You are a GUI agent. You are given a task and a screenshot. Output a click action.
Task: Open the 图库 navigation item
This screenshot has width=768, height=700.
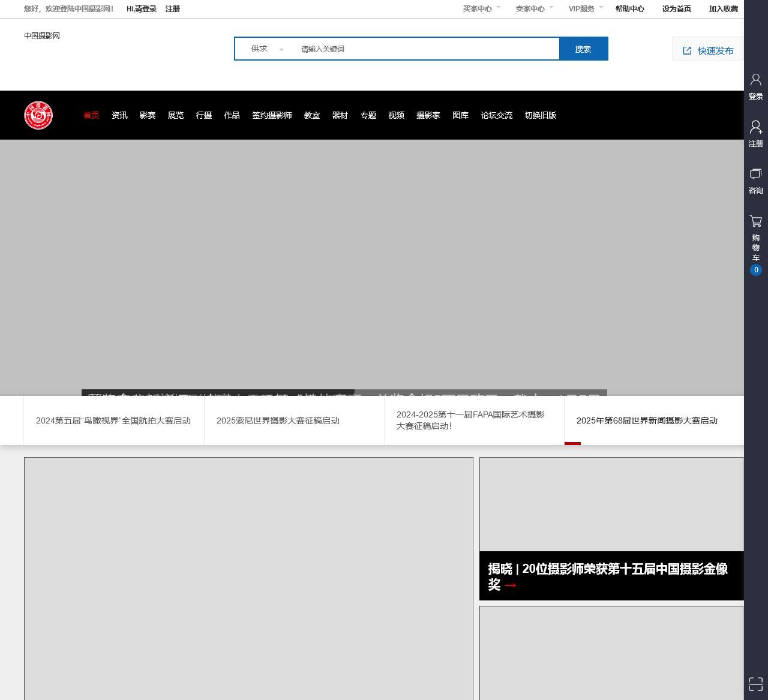461,115
